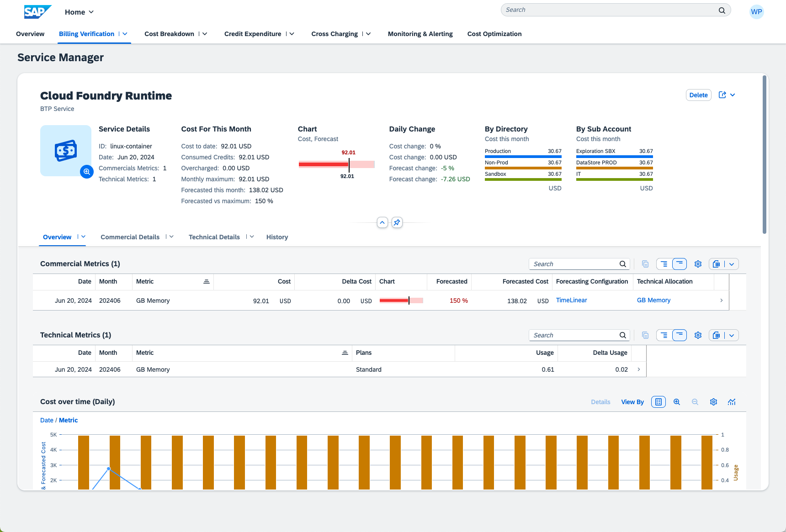
Task: Open the TimeLinear forecasting configuration link
Action: [571, 300]
